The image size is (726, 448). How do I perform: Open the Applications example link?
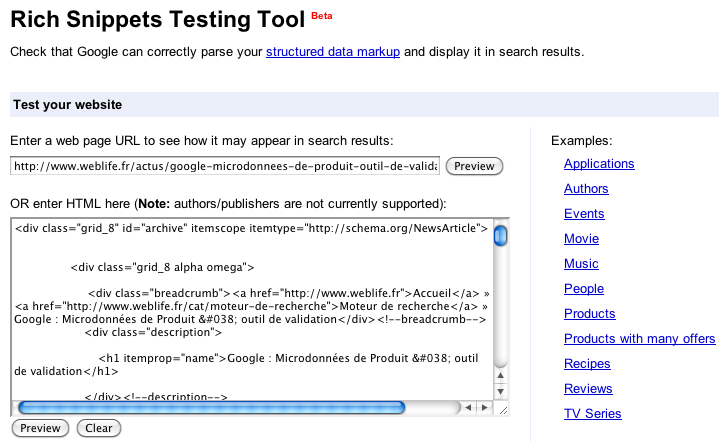point(599,164)
